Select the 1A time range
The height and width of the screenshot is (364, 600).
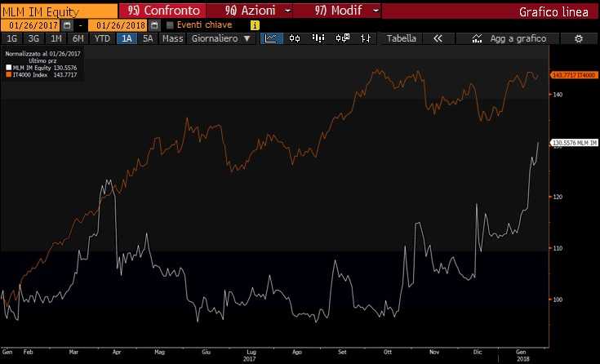127,38
